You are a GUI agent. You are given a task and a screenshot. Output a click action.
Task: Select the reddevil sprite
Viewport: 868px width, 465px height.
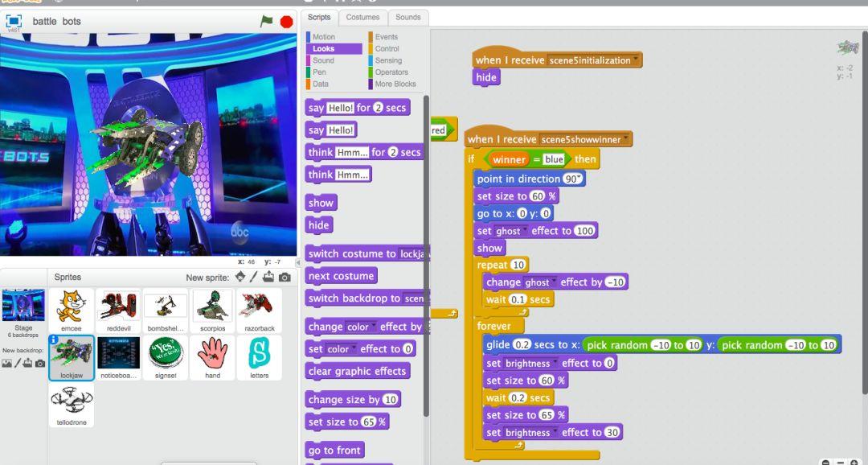click(118, 311)
